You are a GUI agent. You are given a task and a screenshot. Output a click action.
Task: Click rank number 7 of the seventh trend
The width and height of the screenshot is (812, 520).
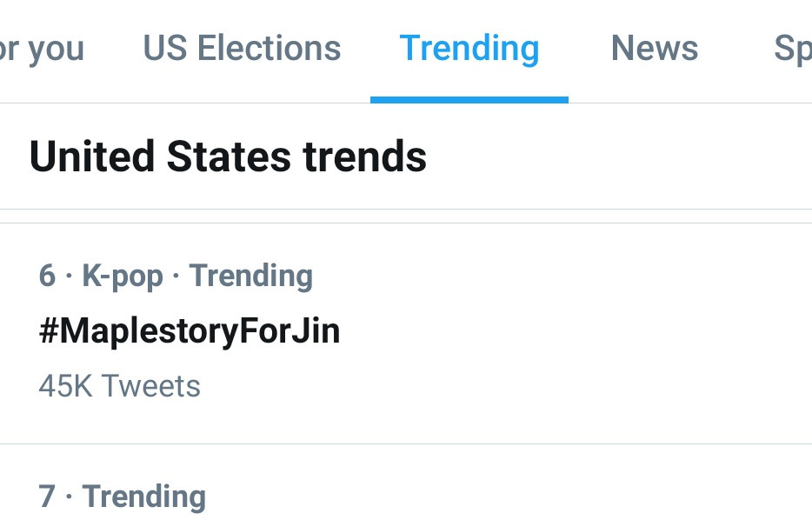pos(47,497)
